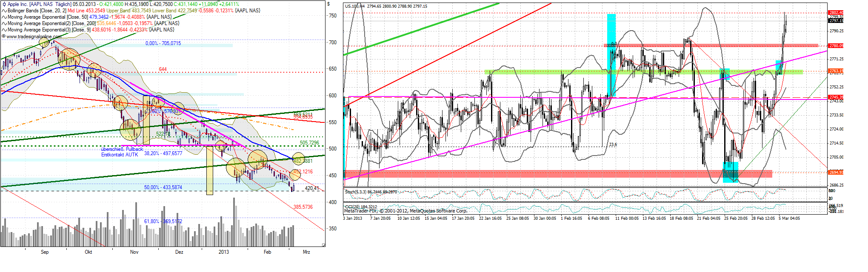This screenshot has height=272, width=868.
Task: Click the 750 price axis label
Action: [x=332, y=16]
